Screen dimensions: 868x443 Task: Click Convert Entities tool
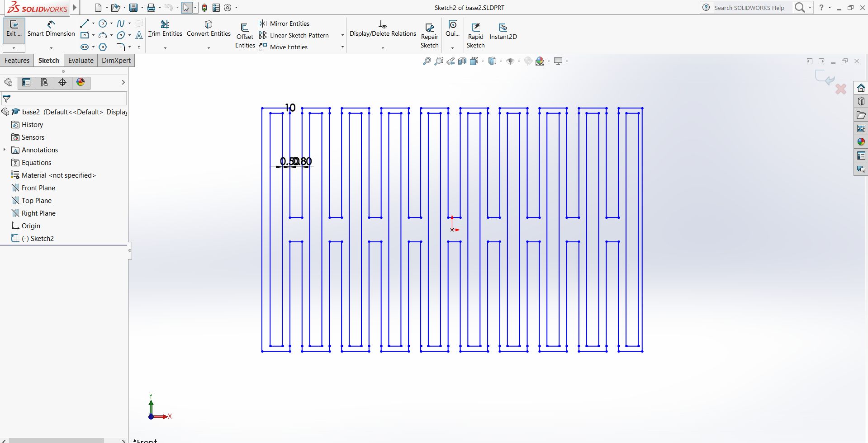(209, 29)
